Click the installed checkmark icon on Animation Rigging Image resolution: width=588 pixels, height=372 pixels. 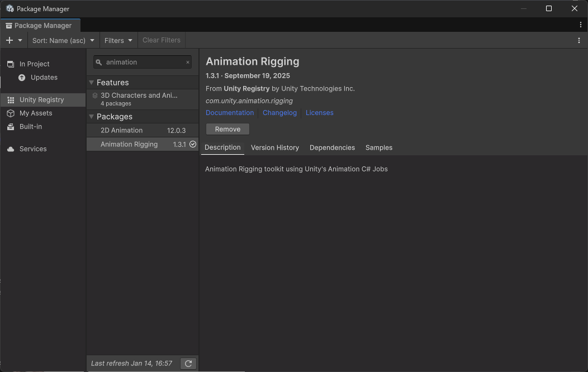193,144
